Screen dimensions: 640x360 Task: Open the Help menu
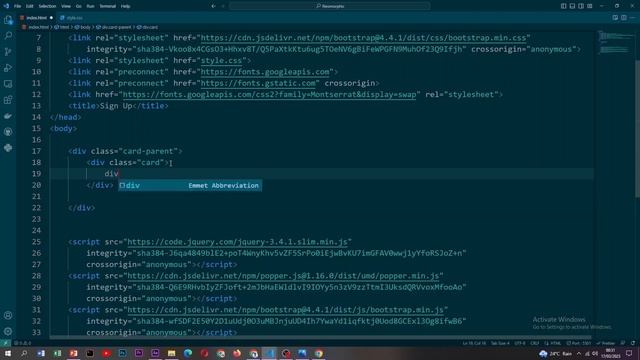point(125,6)
